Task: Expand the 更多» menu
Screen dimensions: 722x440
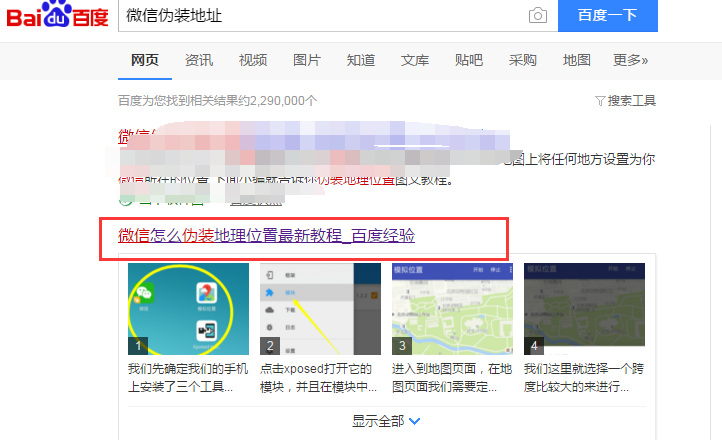Action: pyautogui.click(x=630, y=60)
